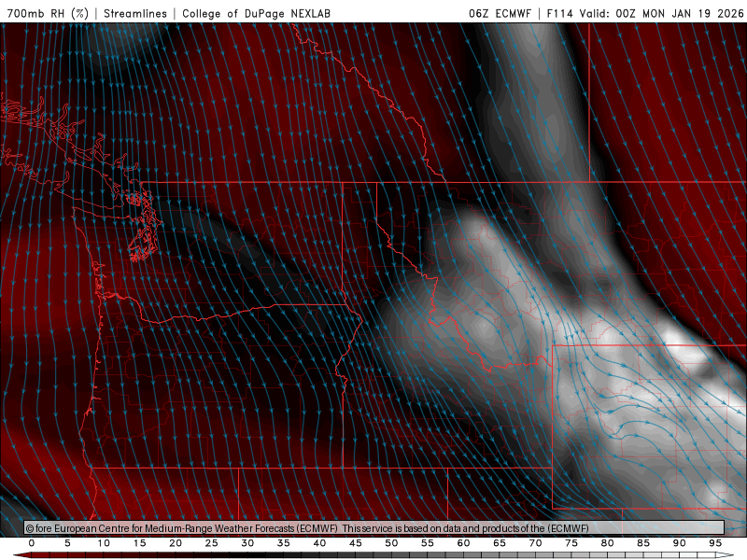
Task: Click legend value '5' on the scale
Action: [x=67, y=543]
